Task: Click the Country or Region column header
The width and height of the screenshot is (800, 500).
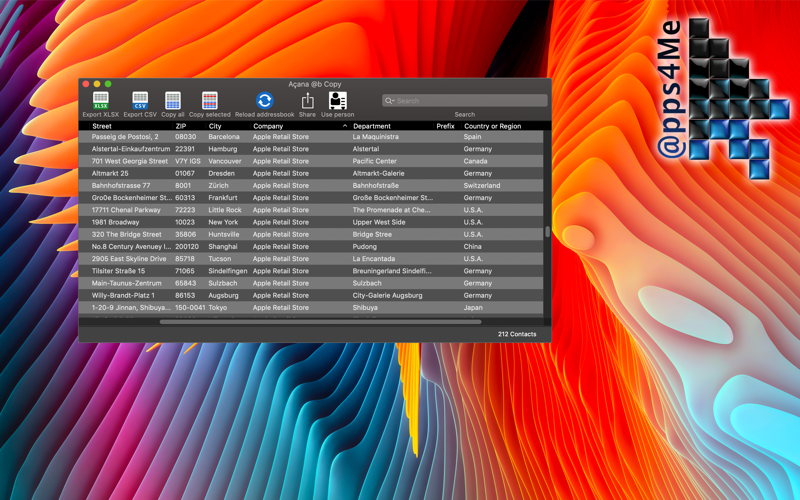Action: [492, 127]
